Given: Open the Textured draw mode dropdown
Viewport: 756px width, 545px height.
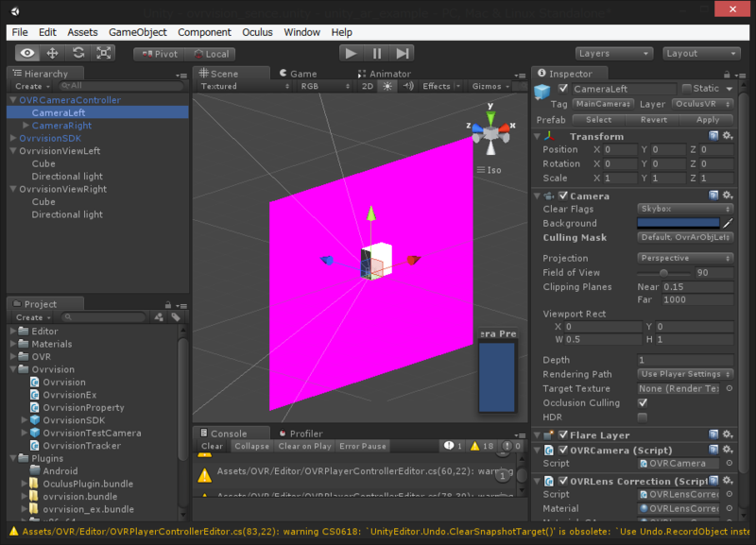Looking at the screenshot, I should [x=245, y=86].
